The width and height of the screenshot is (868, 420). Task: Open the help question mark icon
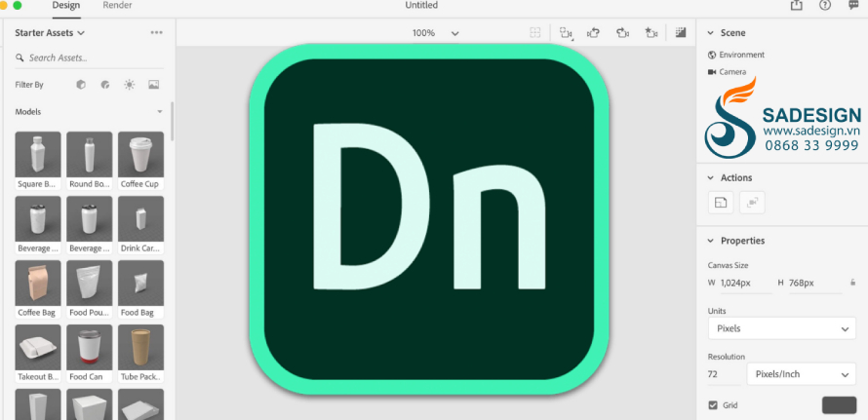point(825,5)
